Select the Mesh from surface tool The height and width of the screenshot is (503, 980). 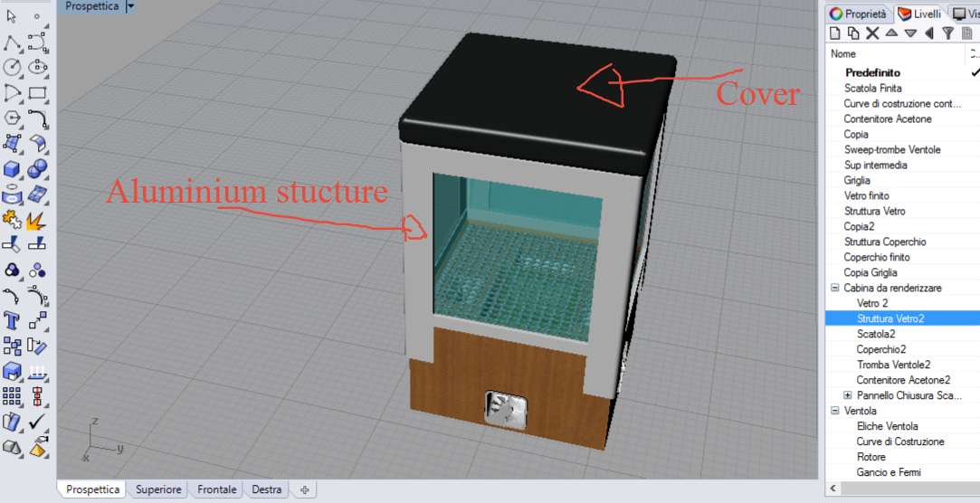pos(37,195)
